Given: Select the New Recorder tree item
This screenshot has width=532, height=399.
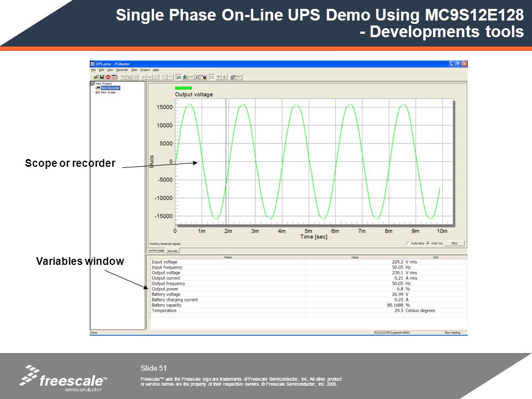Looking at the screenshot, I should click(x=110, y=88).
